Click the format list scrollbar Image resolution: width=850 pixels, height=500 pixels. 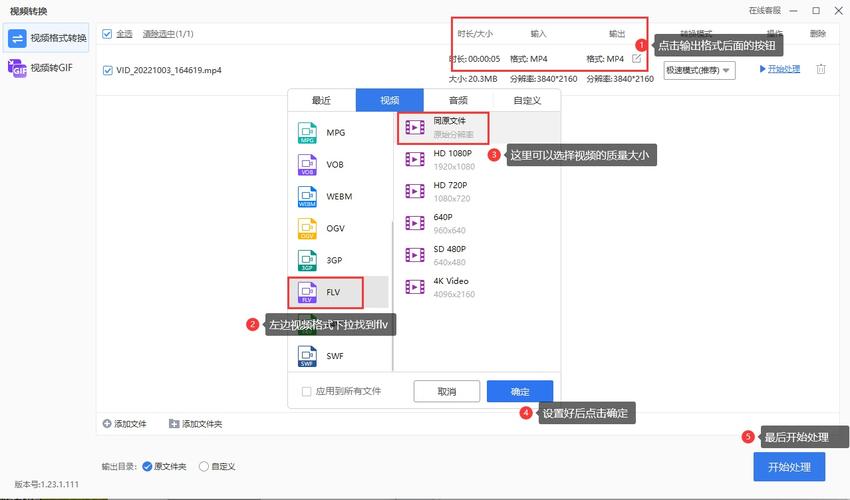click(x=392, y=296)
